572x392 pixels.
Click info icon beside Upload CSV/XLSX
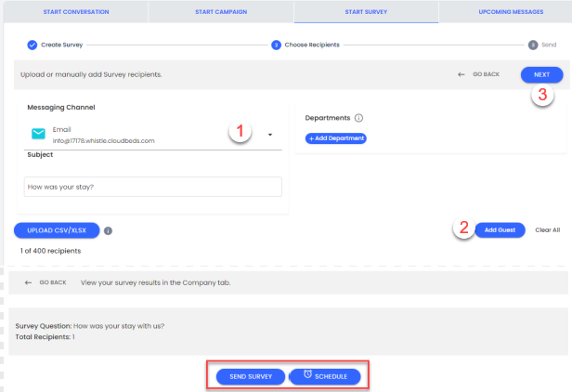coord(109,230)
